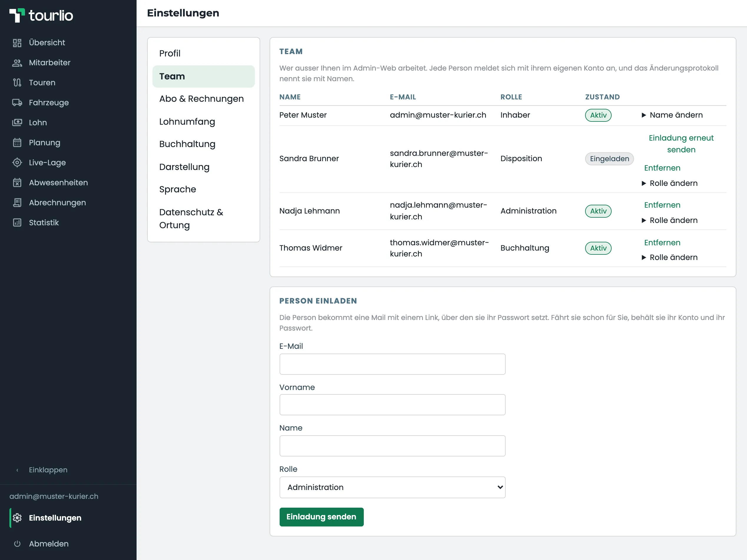747x560 pixels.
Task: Collapse sidebar with Einklappen chevron
Action: click(17, 470)
